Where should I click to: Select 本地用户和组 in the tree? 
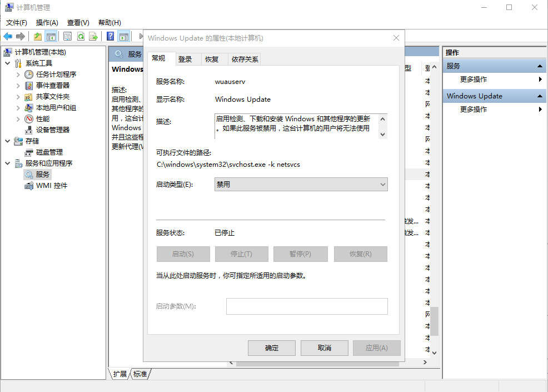point(56,108)
